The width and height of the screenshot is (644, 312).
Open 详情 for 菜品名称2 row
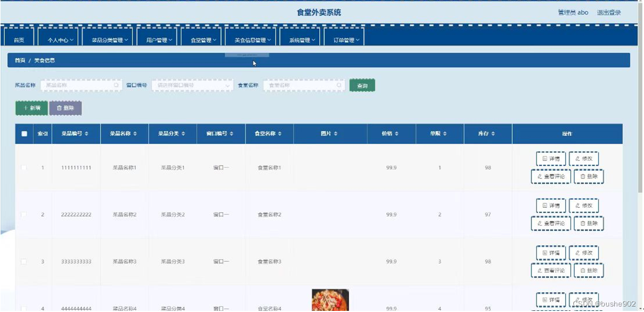click(x=551, y=206)
